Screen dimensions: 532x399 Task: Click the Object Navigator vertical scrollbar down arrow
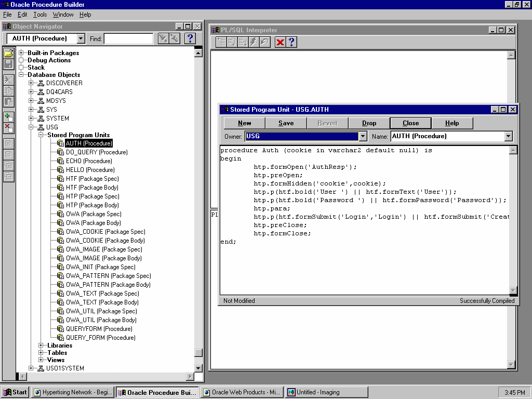click(198, 368)
